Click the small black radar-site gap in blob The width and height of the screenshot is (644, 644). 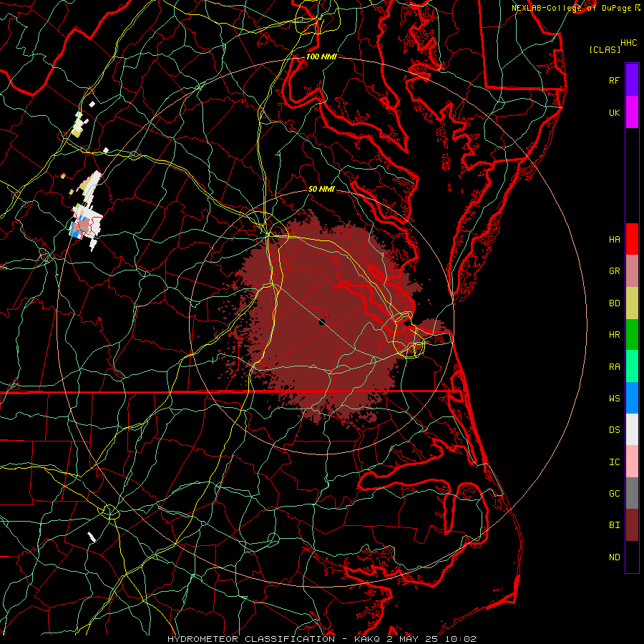[x=322, y=321]
